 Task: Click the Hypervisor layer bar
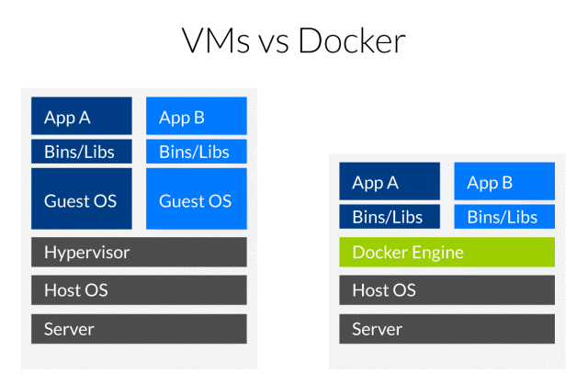(x=139, y=252)
